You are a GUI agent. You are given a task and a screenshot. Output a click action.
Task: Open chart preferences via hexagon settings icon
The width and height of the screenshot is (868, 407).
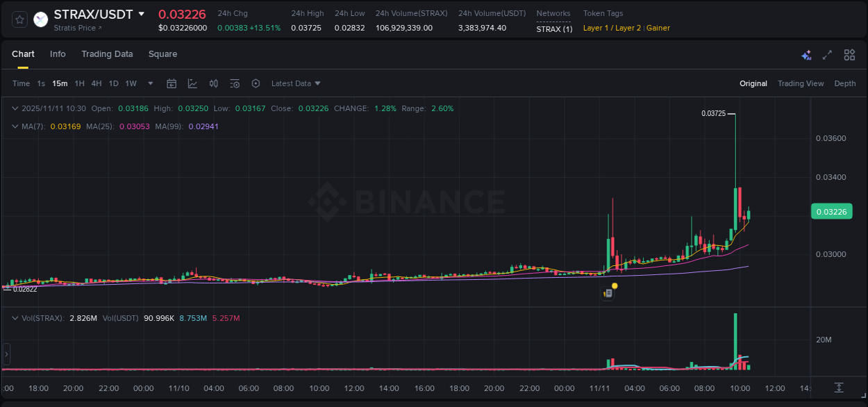[256, 83]
